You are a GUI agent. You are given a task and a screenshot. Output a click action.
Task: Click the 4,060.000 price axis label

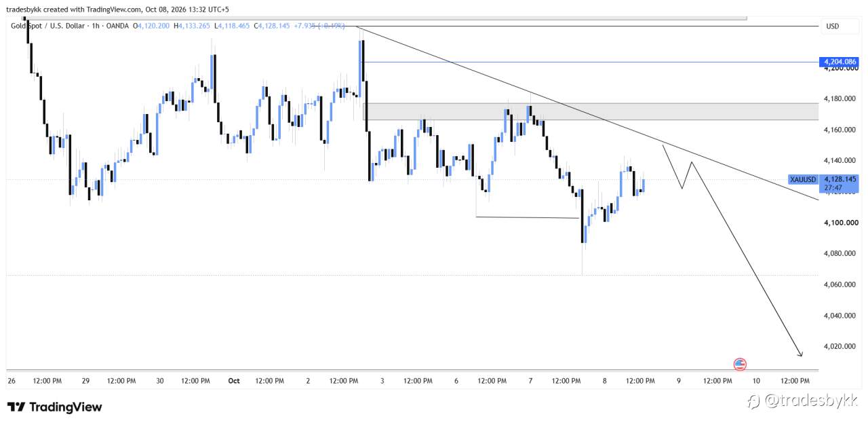click(x=841, y=284)
